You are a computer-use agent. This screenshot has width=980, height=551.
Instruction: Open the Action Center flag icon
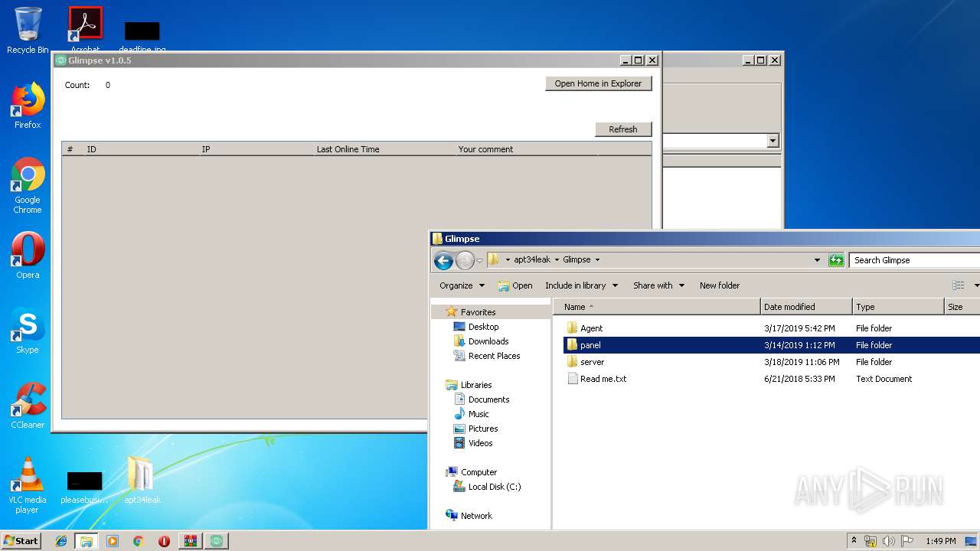click(906, 541)
